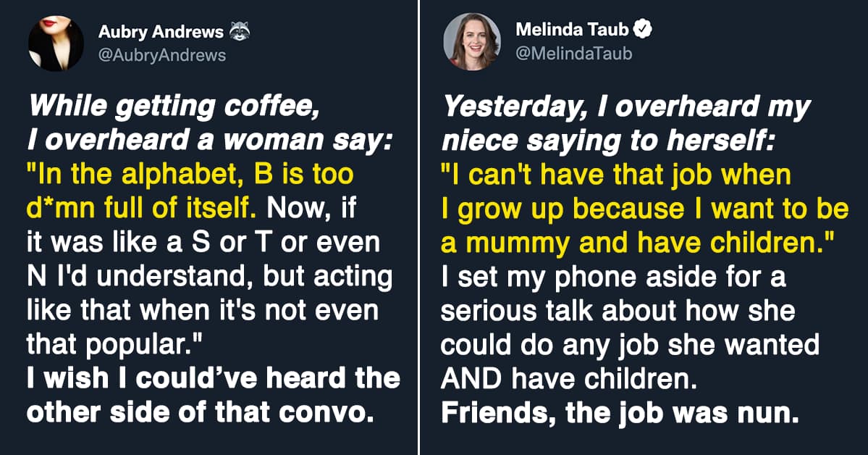Click the raccoon emoji beside Aubry Andrews
Screen dimensions: 868x455
[x=239, y=33]
